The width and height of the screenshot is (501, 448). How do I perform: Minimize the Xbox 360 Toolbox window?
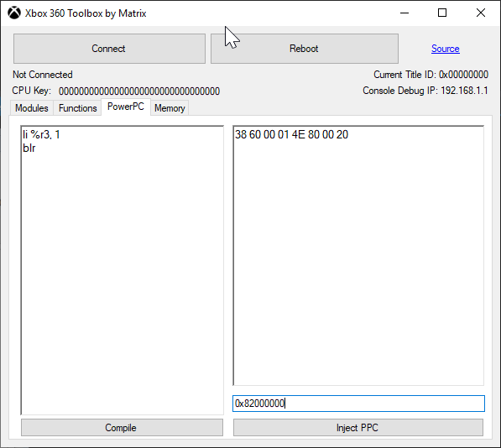coord(404,13)
